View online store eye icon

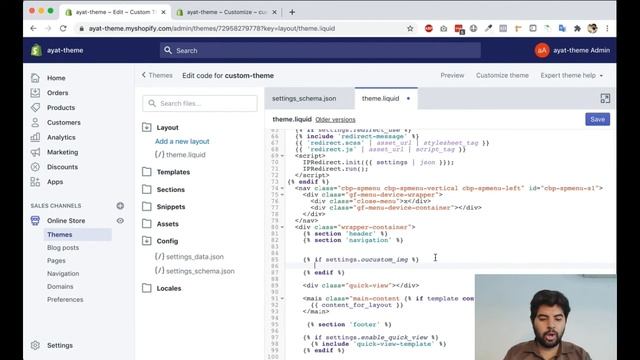click(x=120, y=220)
